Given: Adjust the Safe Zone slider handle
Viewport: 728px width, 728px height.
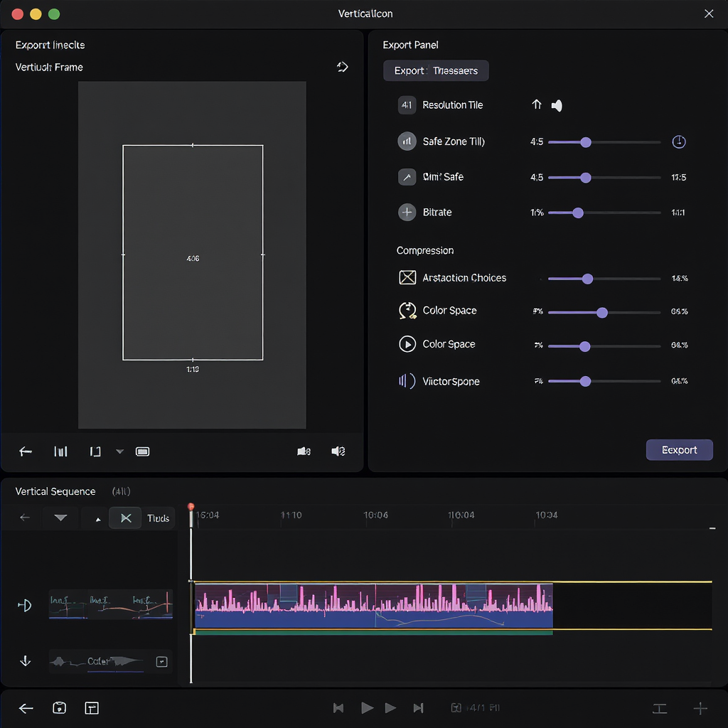Looking at the screenshot, I should 586,142.
